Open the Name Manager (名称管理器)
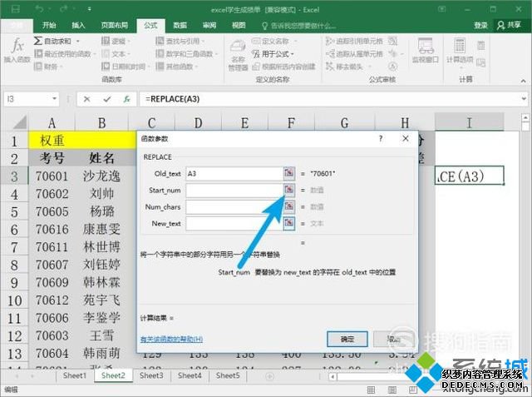Image resolution: width=532 pixels, height=397 pixels. coord(238,55)
